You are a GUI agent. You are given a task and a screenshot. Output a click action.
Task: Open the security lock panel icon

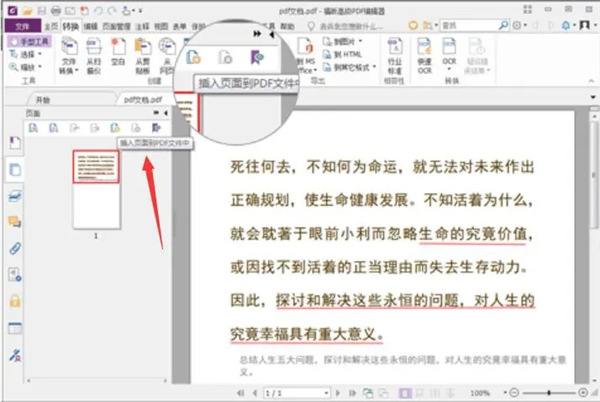[15, 300]
